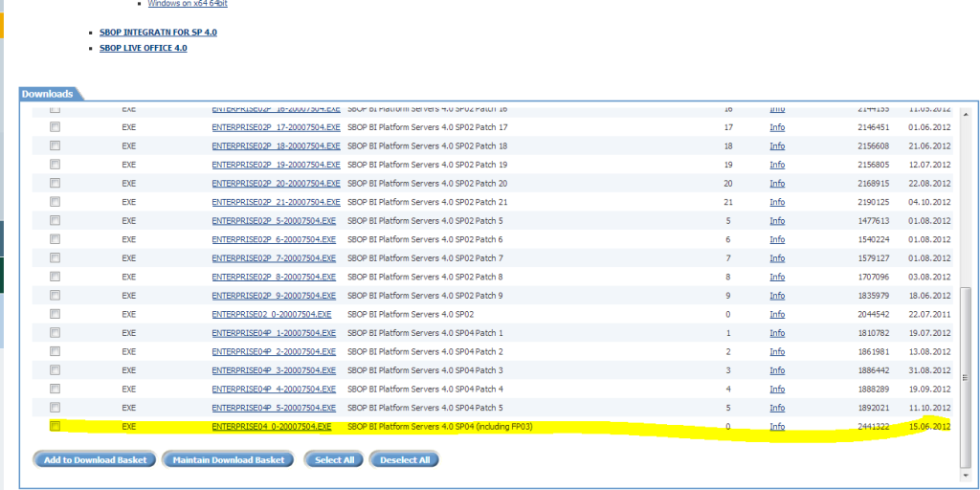Download ENTERPRISE02P_18-20007504.EXE file link

click(x=276, y=146)
